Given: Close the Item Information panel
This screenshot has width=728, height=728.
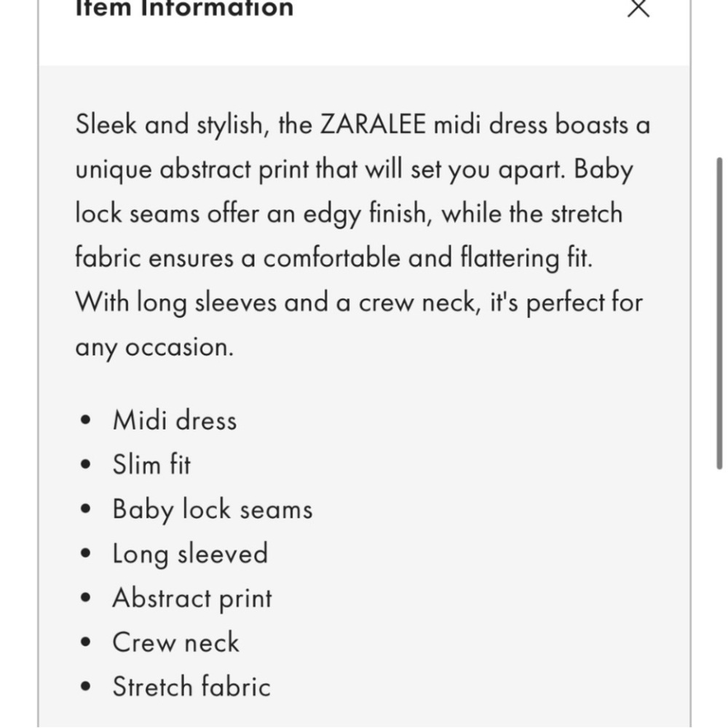Looking at the screenshot, I should pyautogui.click(x=638, y=8).
